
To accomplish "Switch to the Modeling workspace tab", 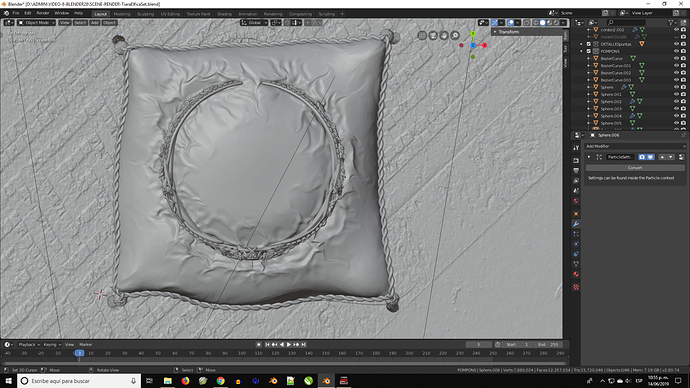I will click(x=122, y=14).
